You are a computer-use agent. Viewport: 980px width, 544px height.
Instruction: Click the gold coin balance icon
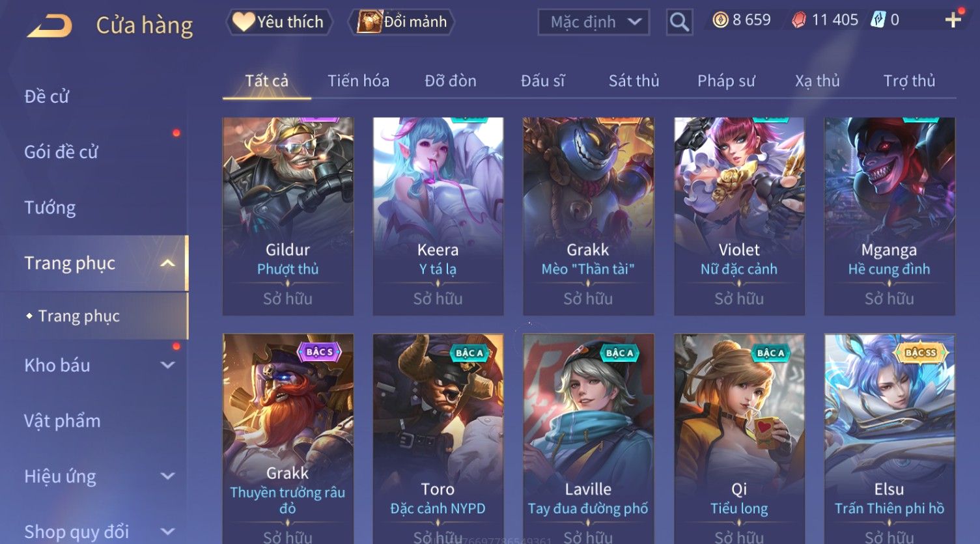pyautogui.click(x=720, y=20)
